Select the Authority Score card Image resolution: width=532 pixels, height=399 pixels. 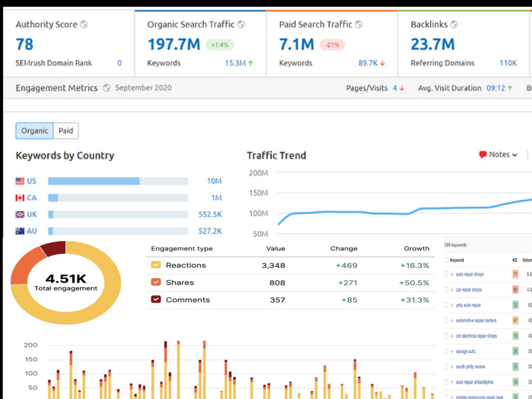coord(69,44)
